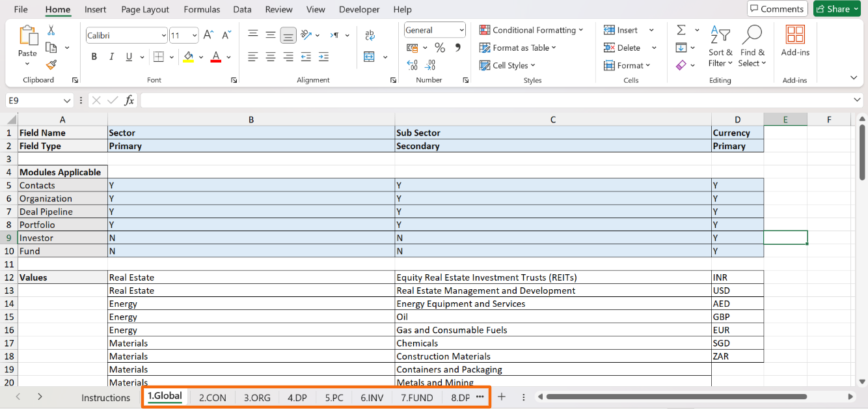Apply the Percent Style format
Viewport: 868px width, 409px height.
pyautogui.click(x=440, y=48)
